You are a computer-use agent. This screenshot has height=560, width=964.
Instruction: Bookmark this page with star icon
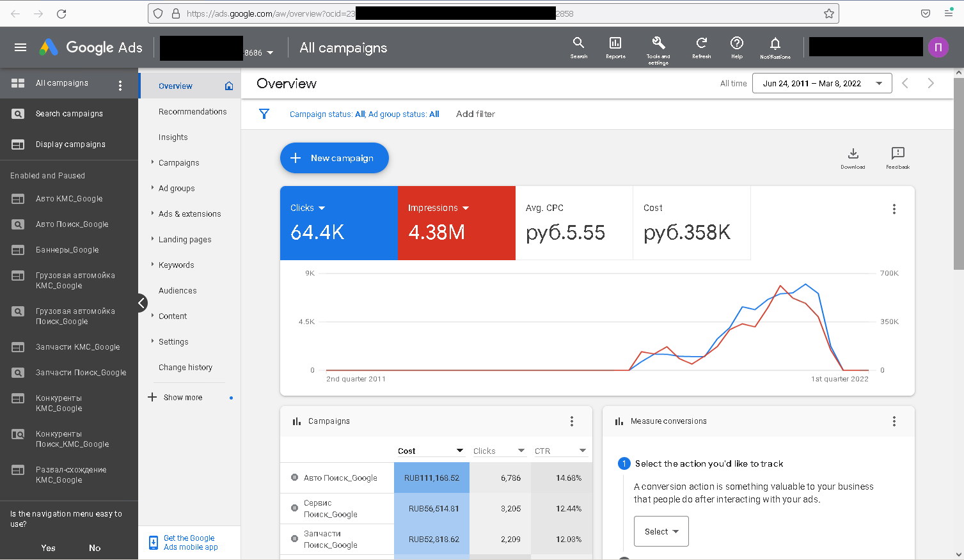[x=829, y=13]
